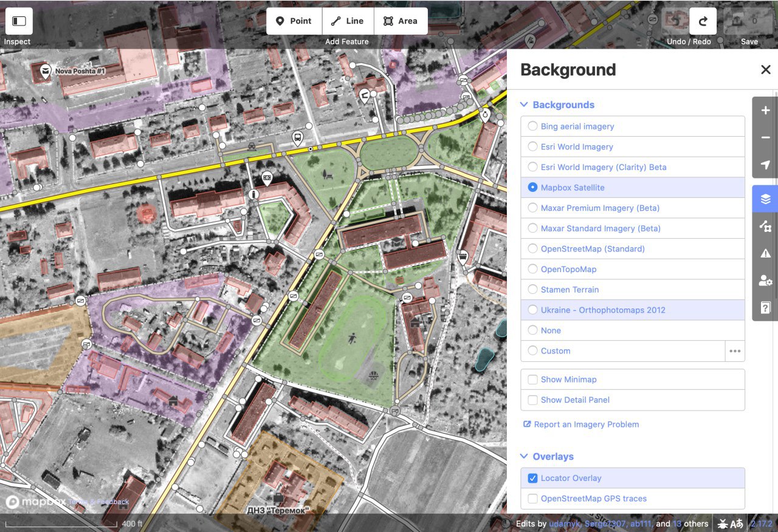The image size is (778, 532).
Task: Choose the Point feature tool
Action: click(294, 21)
